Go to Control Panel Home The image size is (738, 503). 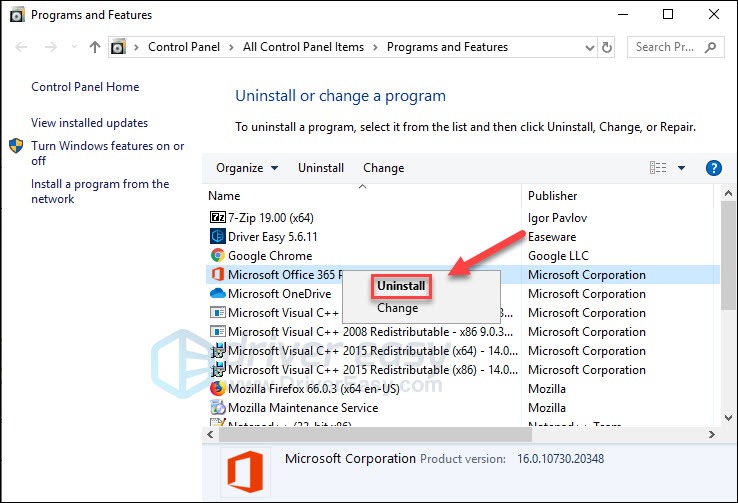pyautogui.click(x=85, y=87)
